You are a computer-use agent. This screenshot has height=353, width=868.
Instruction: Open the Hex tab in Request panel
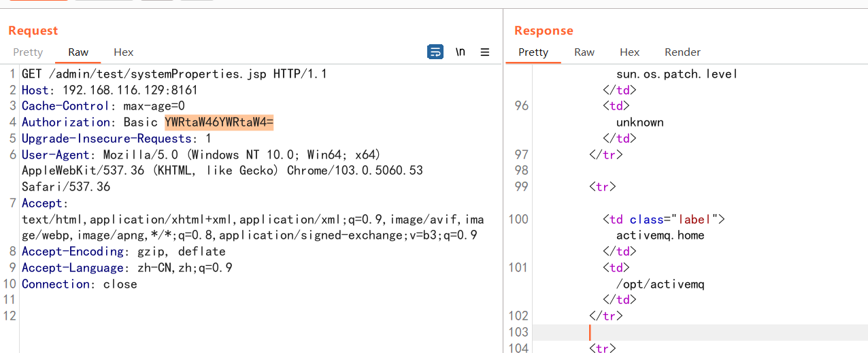point(124,52)
